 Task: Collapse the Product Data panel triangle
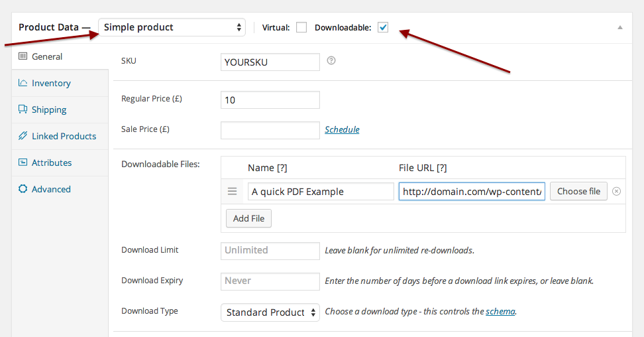(x=620, y=28)
